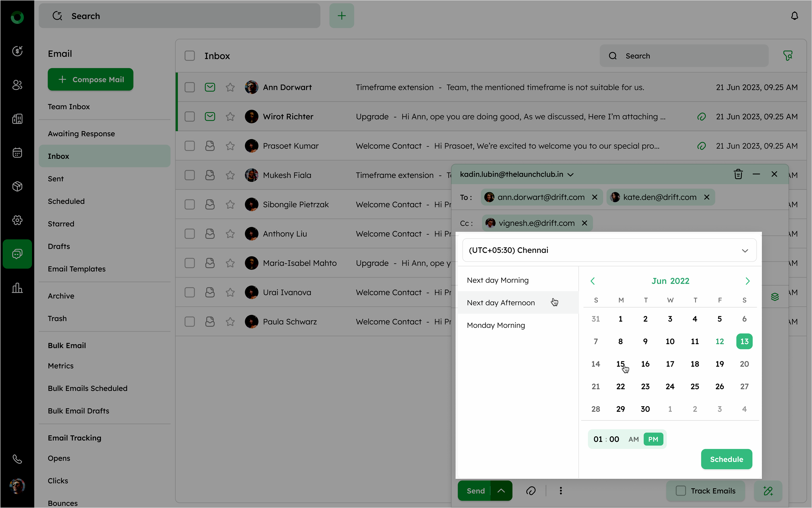
Task: Open the analytics bar chart sidebar icon
Action: click(x=17, y=288)
